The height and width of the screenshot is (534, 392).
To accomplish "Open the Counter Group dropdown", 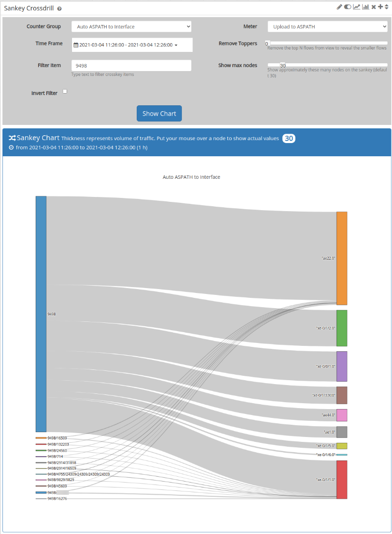I will [x=131, y=26].
